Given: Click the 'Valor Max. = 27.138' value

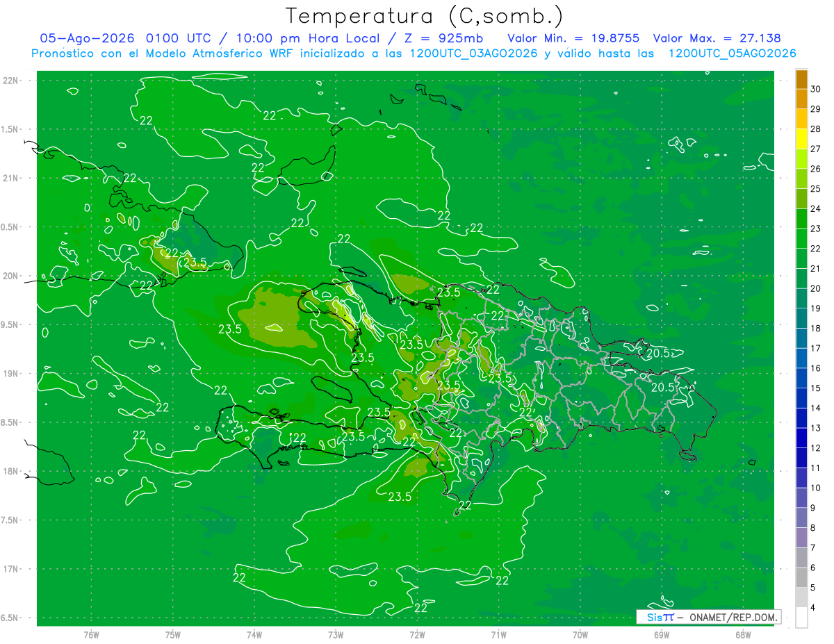Looking at the screenshot, I should 717,38.
